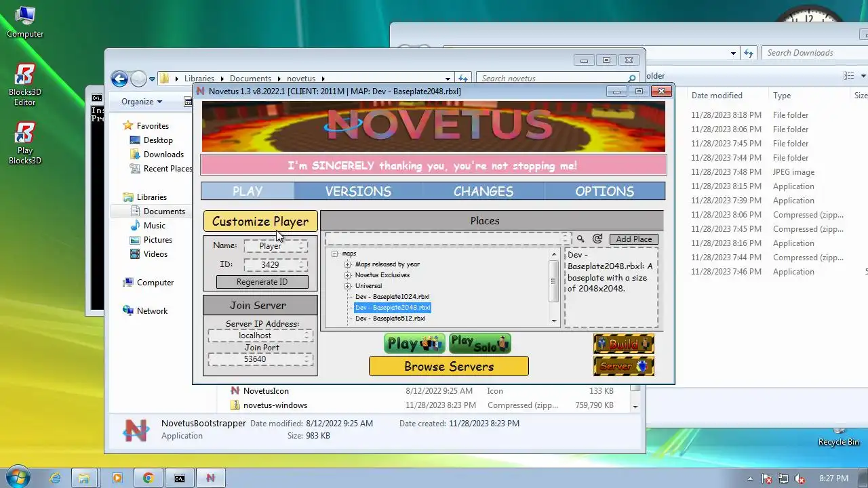Click the Explorer file list scroll down arrow

coord(635,406)
